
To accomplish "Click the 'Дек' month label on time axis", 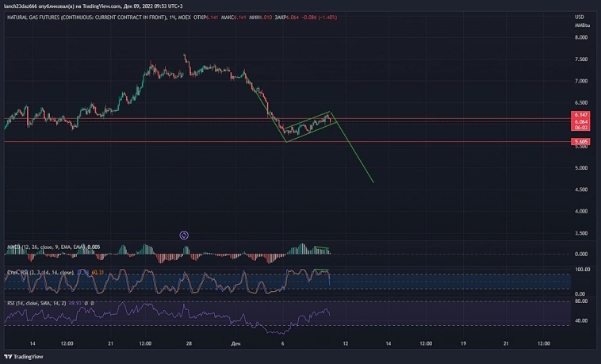I will (235, 343).
